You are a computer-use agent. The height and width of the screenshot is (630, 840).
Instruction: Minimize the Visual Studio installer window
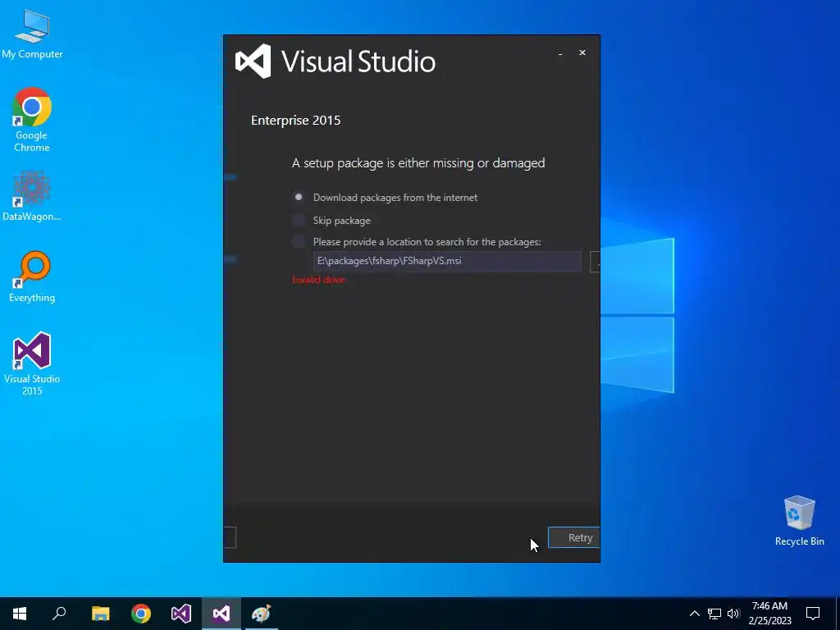(559, 53)
